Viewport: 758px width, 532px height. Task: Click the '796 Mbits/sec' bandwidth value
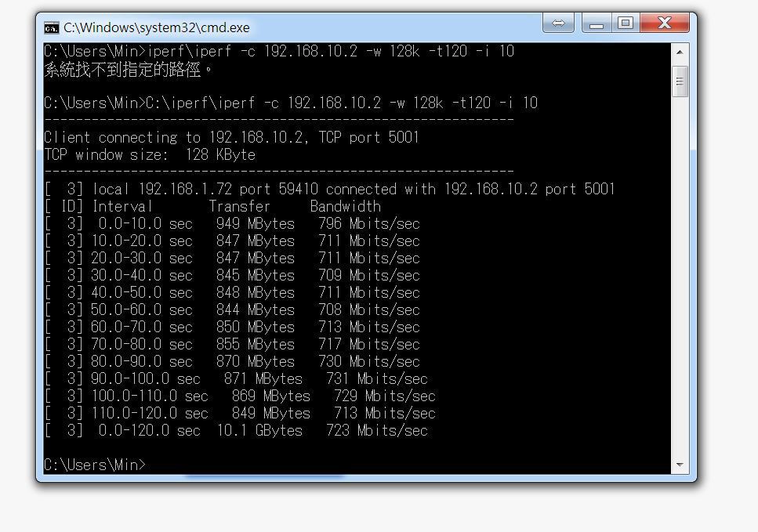pos(369,224)
